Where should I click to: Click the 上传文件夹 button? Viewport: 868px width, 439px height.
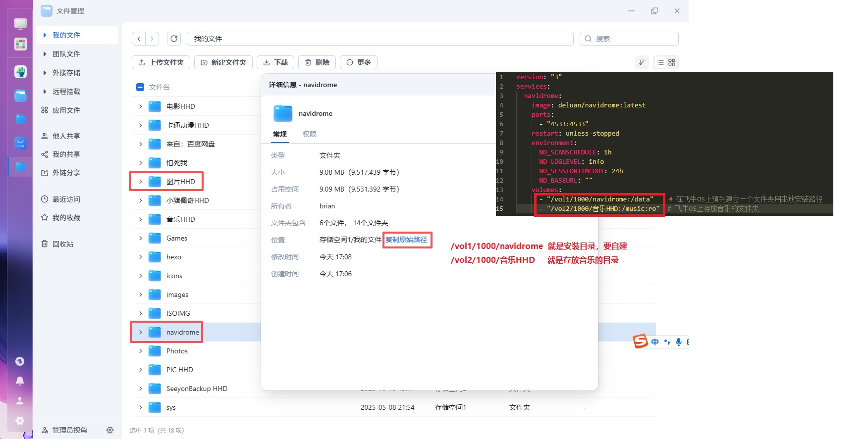[x=161, y=62]
